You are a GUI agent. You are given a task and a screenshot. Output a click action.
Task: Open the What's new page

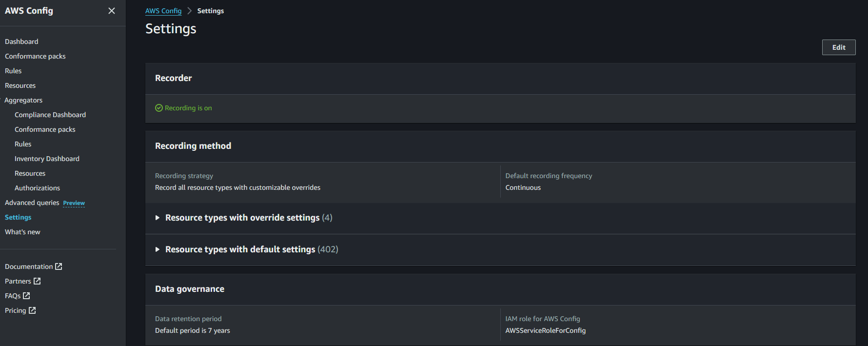coord(22,232)
